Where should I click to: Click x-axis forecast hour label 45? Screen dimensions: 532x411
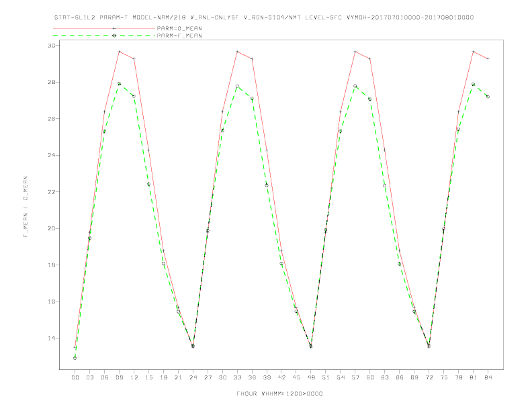pyautogui.click(x=296, y=377)
